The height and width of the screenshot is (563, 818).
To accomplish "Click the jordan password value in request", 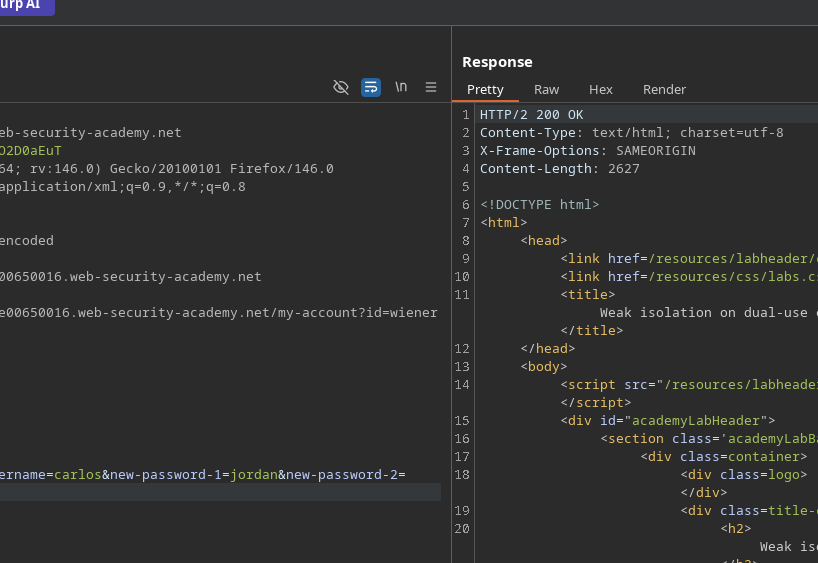I will pos(253,474).
